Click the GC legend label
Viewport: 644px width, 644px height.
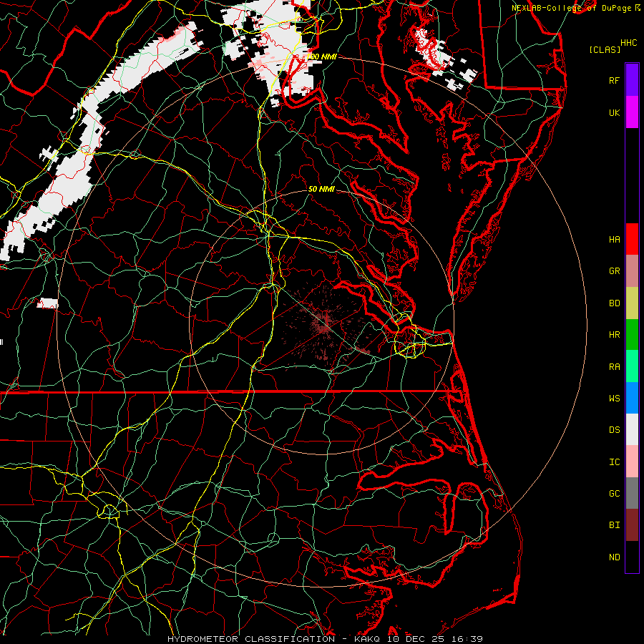[615, 494]
